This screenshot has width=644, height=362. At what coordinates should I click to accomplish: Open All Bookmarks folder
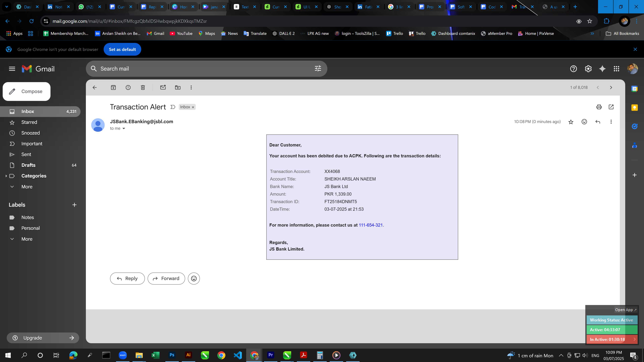[622, 34]
